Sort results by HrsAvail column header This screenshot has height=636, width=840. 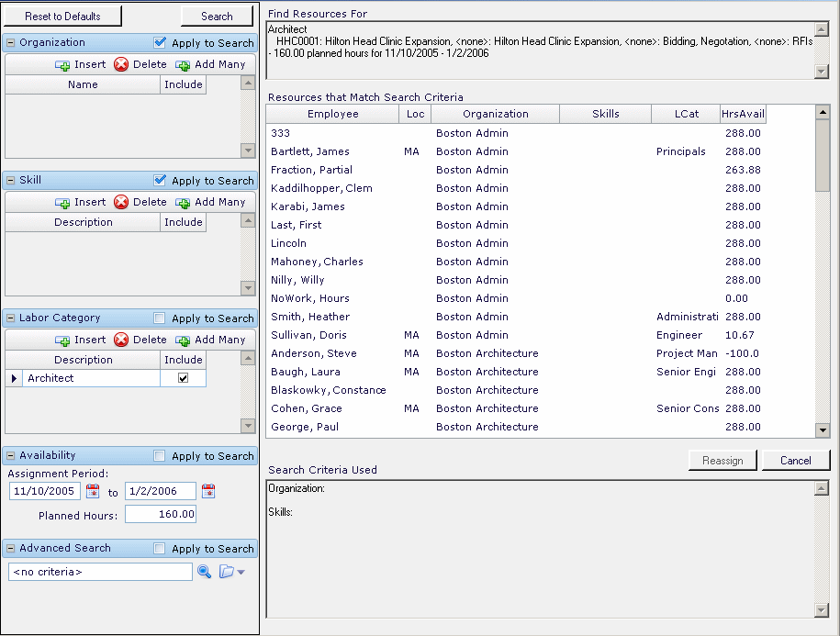[742, 114]
